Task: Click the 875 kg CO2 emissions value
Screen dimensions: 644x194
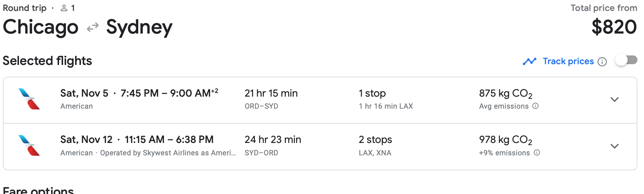Action: (x=505, y=94)
